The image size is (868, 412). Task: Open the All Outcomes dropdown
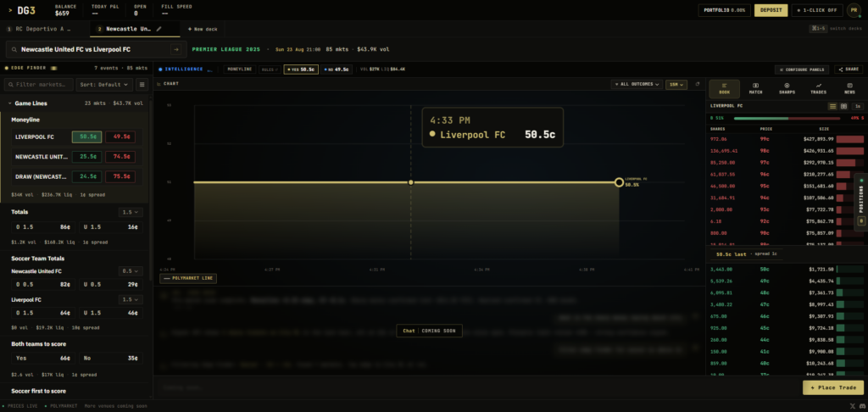click(x=637, y=84)
